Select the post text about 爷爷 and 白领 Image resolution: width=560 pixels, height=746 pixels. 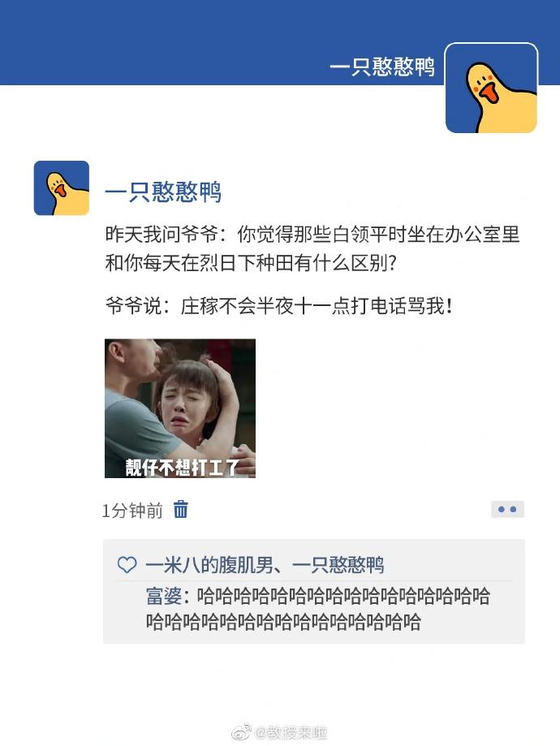(312, 248)
